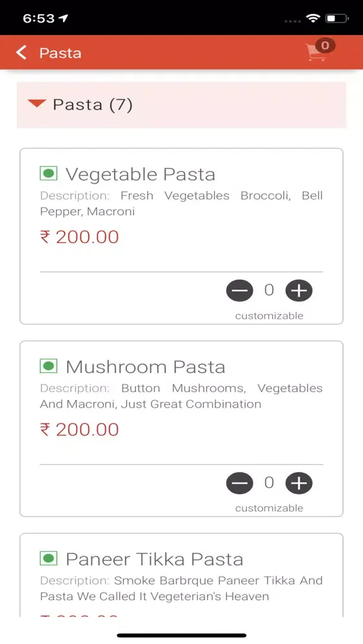Tap the red disclosure triangle beside Pasta
Viewport: 363px width, 644px height.
(37, 104)
